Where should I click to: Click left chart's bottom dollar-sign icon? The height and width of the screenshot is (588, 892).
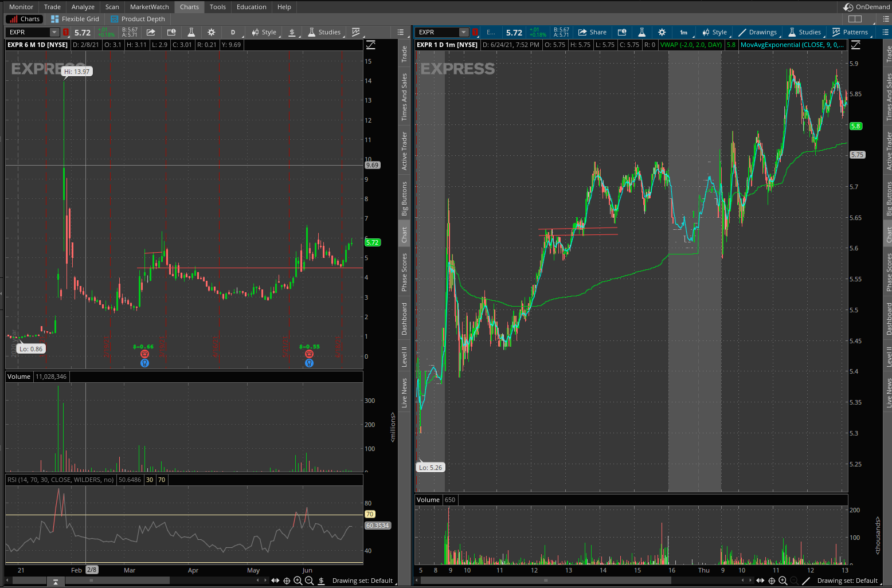click(321, 581)
